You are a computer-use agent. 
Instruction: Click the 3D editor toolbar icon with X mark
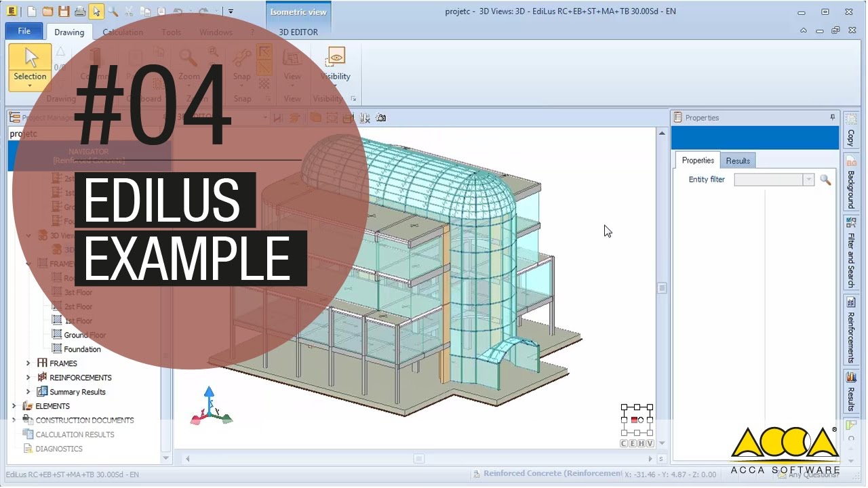365,118
